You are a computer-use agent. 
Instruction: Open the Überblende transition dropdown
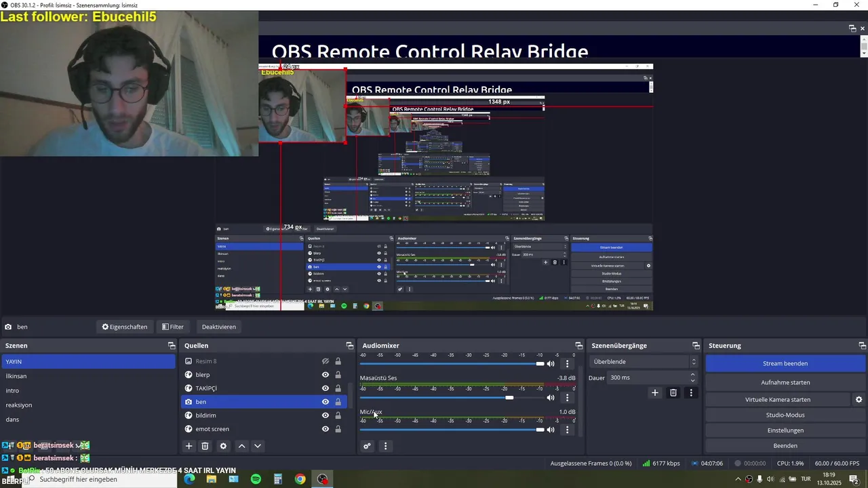[x=644, y=362]
